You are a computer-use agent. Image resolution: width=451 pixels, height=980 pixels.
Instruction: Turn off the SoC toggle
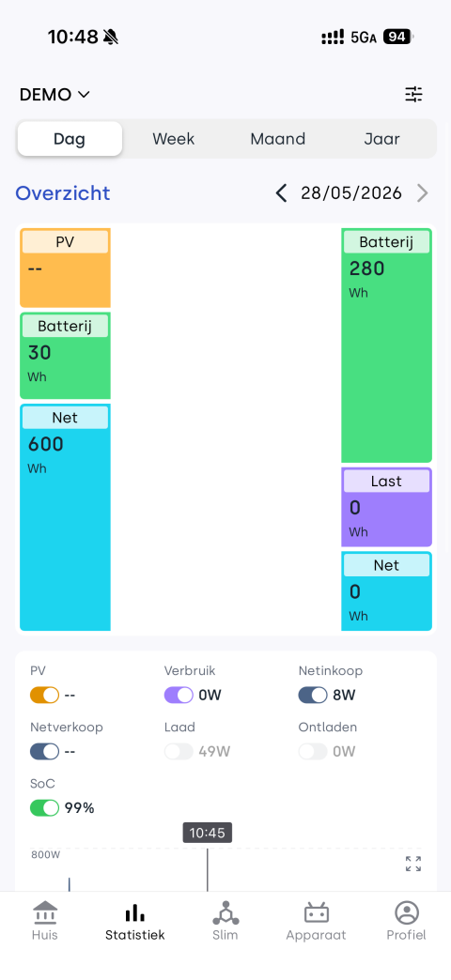[x=44, y=807]
